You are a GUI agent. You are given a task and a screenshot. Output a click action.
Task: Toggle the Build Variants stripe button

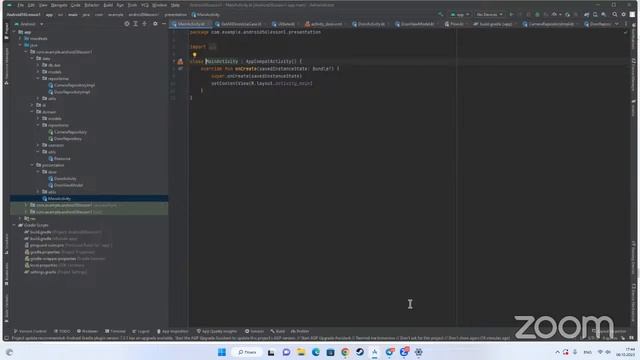[x=6, y=307]
